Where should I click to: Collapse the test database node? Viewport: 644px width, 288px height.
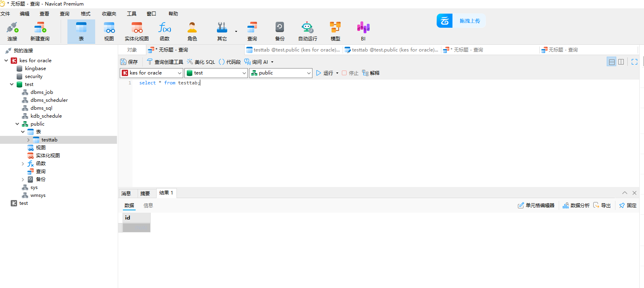click(11, 84)
